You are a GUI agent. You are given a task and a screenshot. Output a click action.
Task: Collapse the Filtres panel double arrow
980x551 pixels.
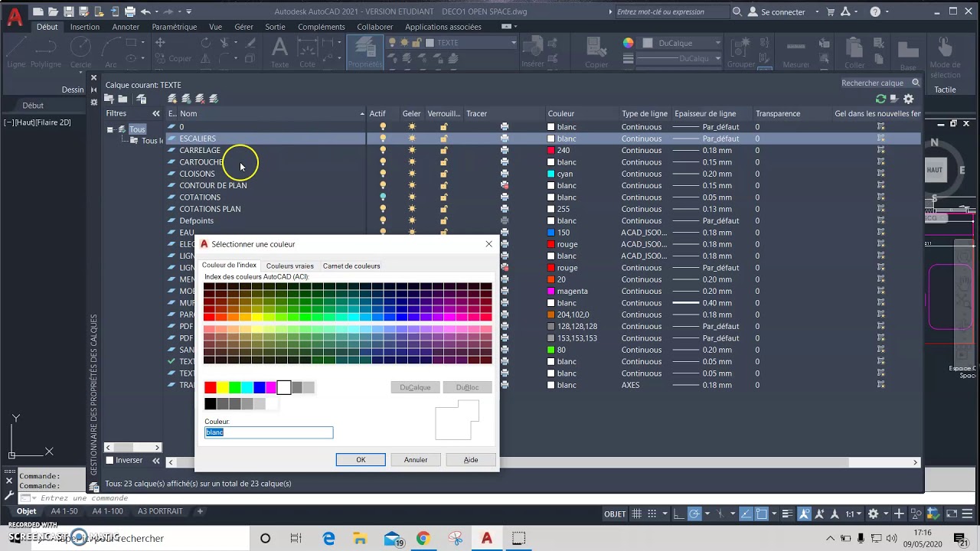(156, 113)
